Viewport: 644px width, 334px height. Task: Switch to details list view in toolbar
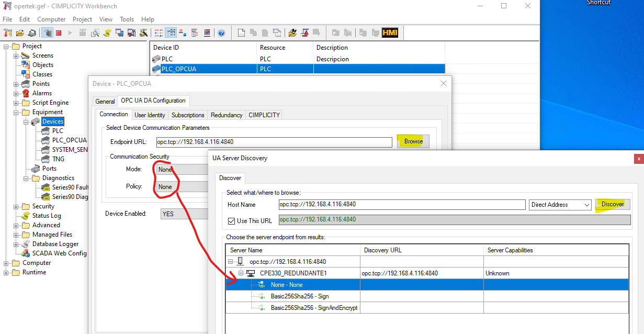pos(171,32)
